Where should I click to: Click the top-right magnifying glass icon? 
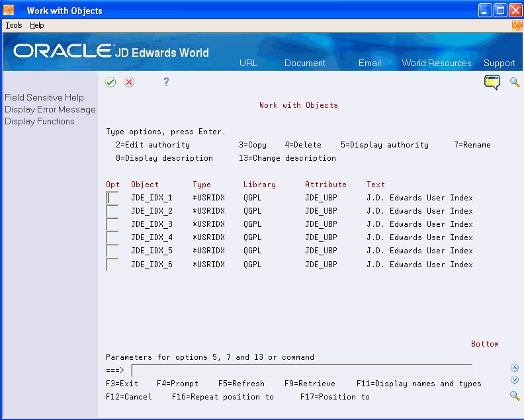(515, 82)
